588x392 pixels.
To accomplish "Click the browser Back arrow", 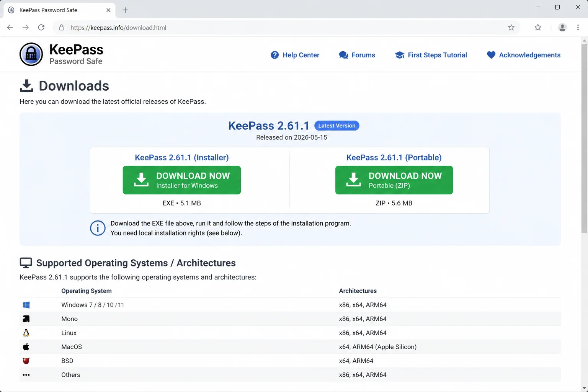I will point(10,28).
